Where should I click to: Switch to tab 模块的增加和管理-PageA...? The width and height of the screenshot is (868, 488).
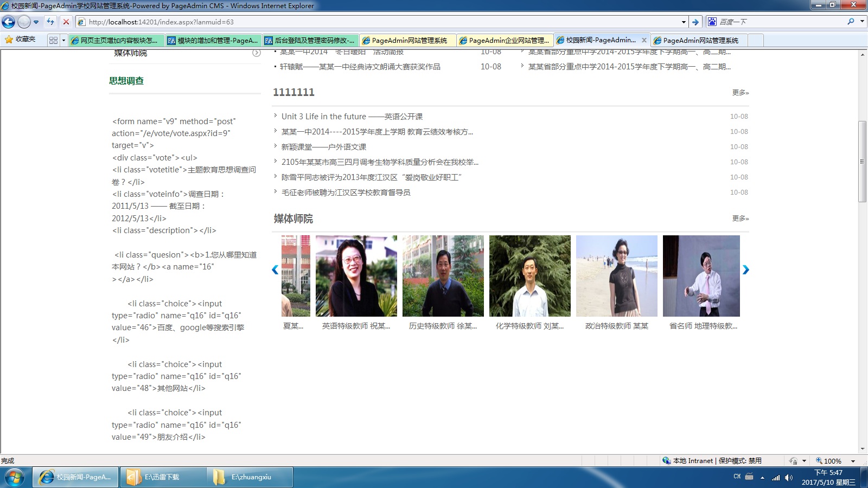[x=213, y=40]
